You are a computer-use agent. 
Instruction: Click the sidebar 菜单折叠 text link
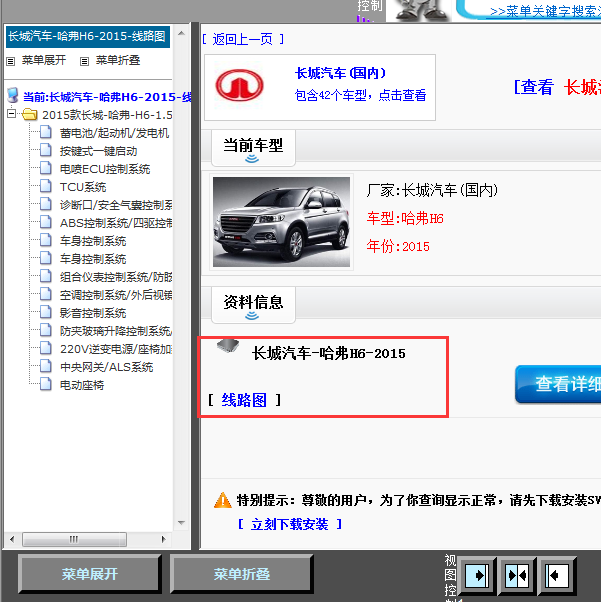118,60
